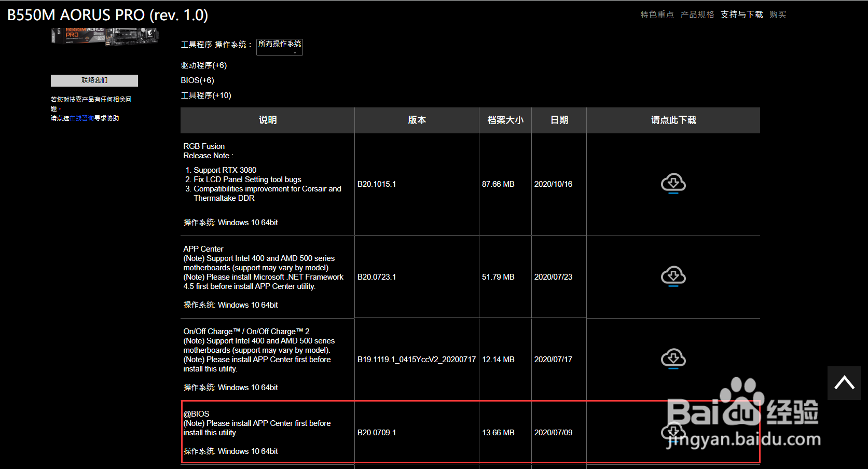This screenshot has width=868, height=469.
Task: Open the 产品规格 tab
Action: click(697, 15)
